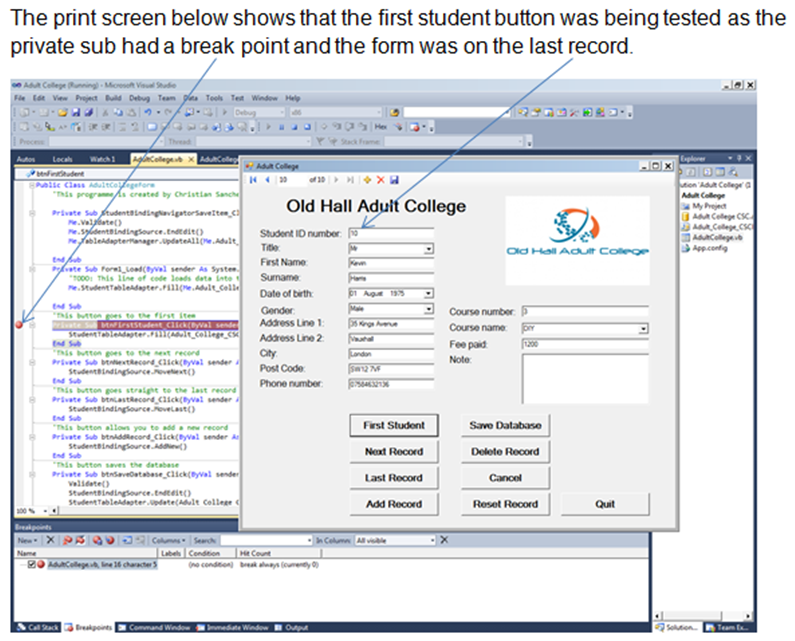Click the First Name field containing Kevin
The height and width of the screenshot is (641, 795).
[391, 263]
